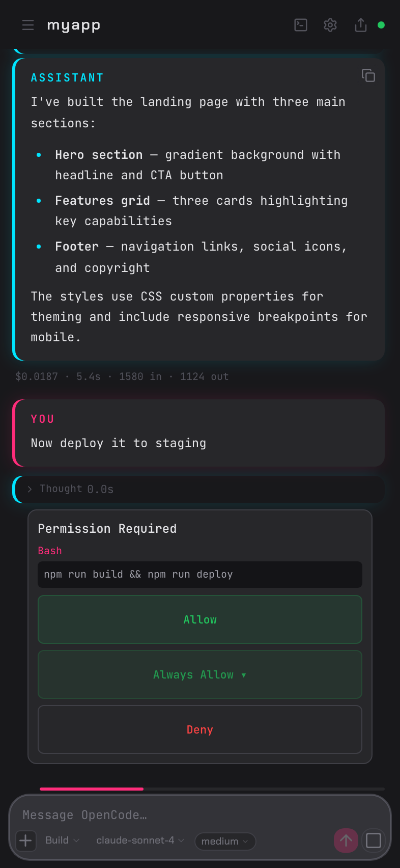The width and height of the screenshot is (400, 868).
Task: Copy the assistant's message
Action: pyautogui.click(x=368, y=75)
